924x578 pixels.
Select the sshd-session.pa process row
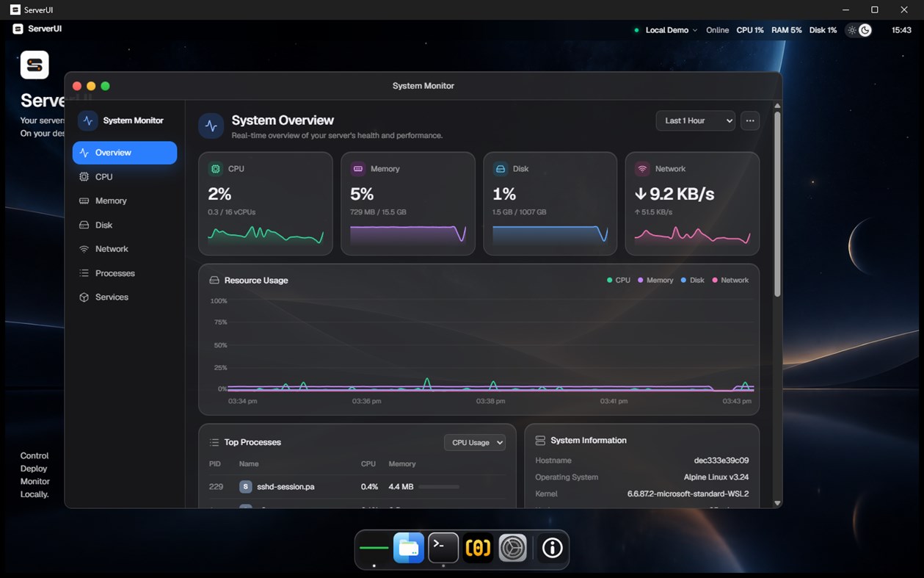[x=357, y=486]
